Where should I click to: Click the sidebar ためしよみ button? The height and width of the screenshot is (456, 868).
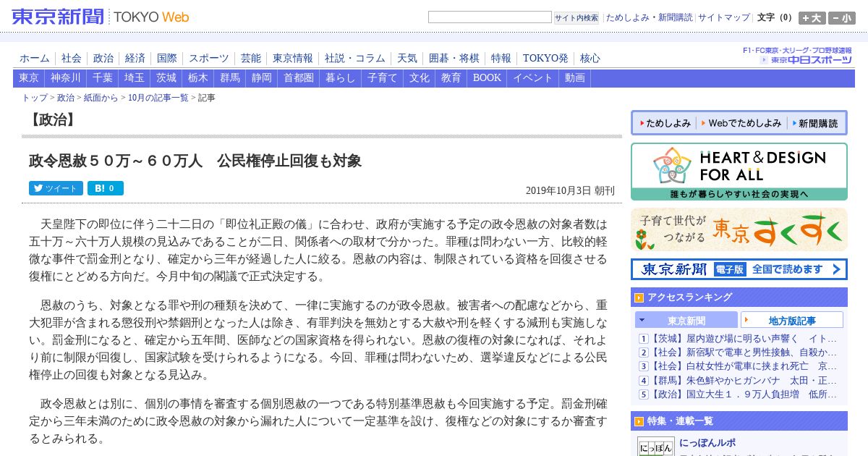[665, 123]
